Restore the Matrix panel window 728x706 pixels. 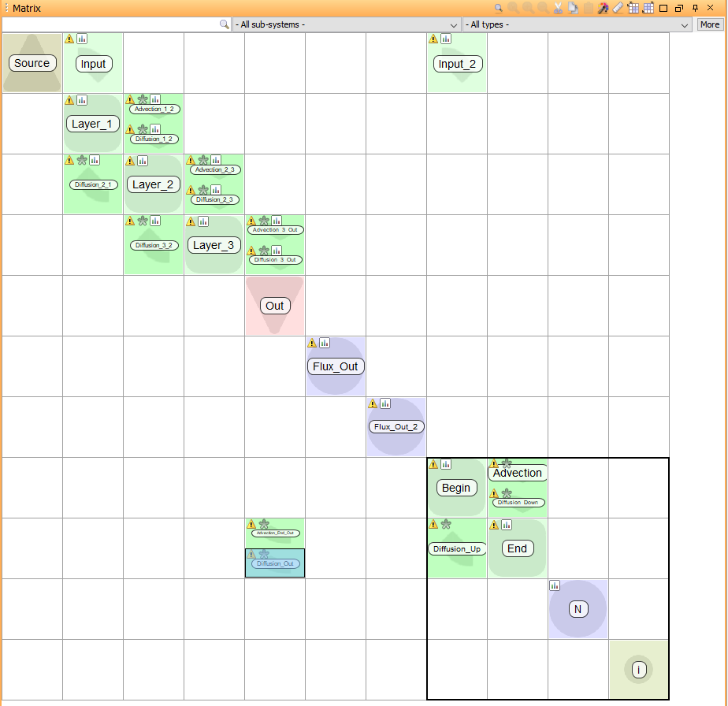pos(679,8)
